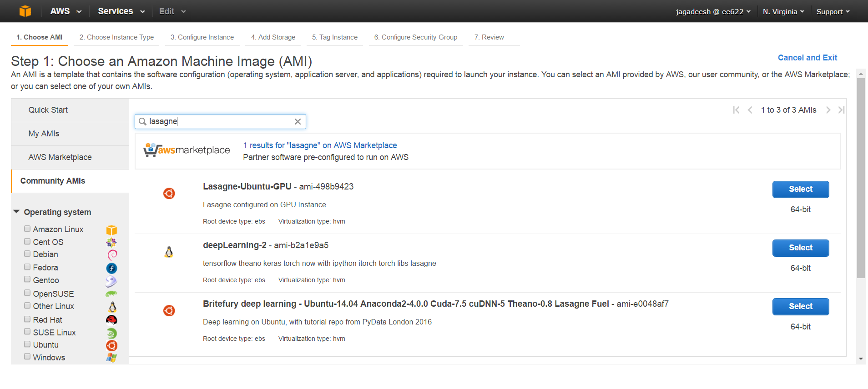Open the N. Virginia region dropdown
Image resolution: width=868 pixels, height=389 pixels.
point(783,11)
